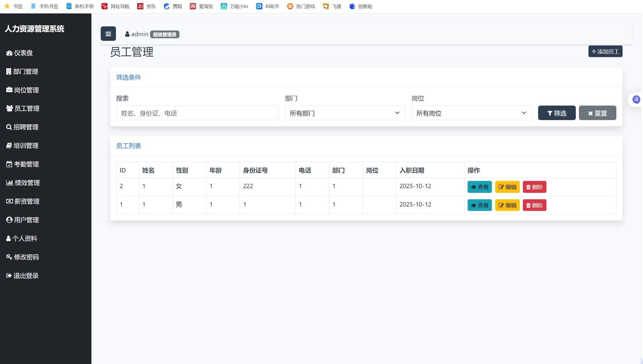
Task: Click the admin user icon
Action: [127, 34]
